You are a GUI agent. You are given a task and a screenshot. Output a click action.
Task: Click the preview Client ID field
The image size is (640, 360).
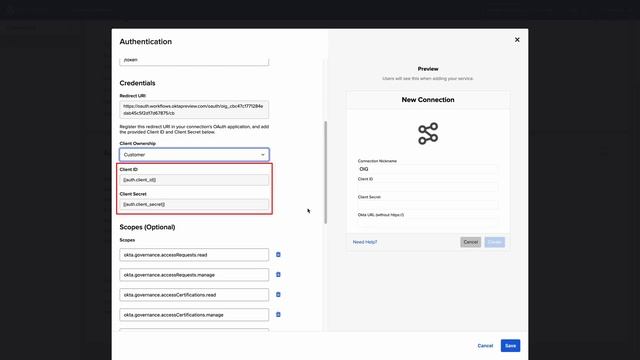428,187
